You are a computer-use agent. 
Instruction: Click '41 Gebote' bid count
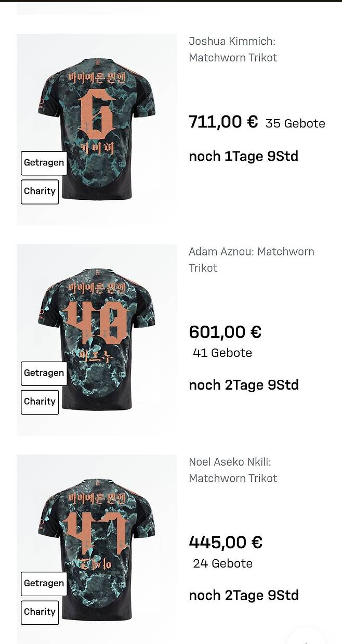pos(222,353)
